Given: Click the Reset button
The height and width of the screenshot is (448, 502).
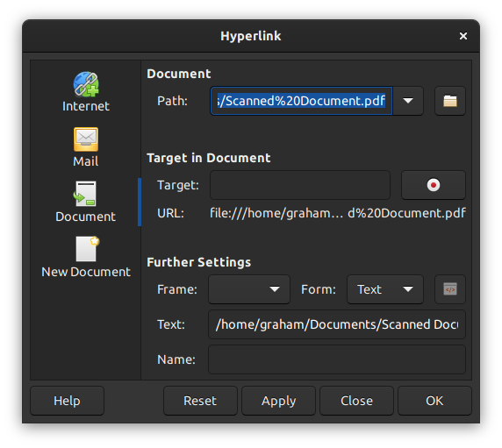Looking at the screenshot, I should [200, 401].
